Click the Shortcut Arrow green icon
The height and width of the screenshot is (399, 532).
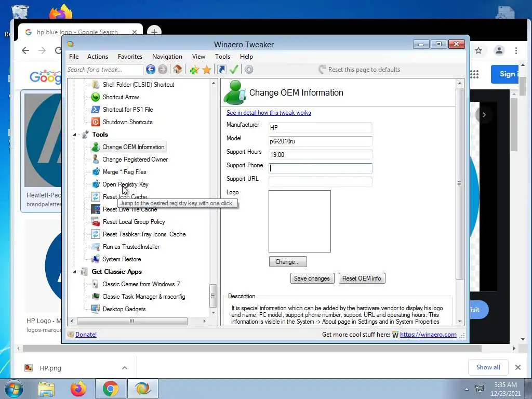click(96, 97)
